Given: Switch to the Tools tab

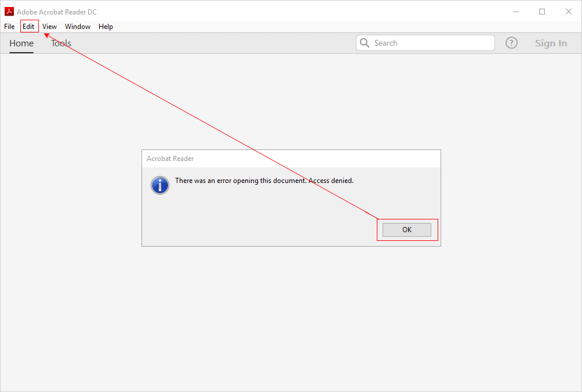Looking at the screenshot, I should 61,43.
